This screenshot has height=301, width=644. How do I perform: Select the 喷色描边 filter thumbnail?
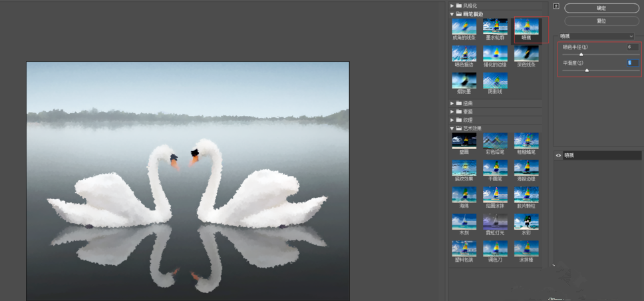tap(464, 53)
